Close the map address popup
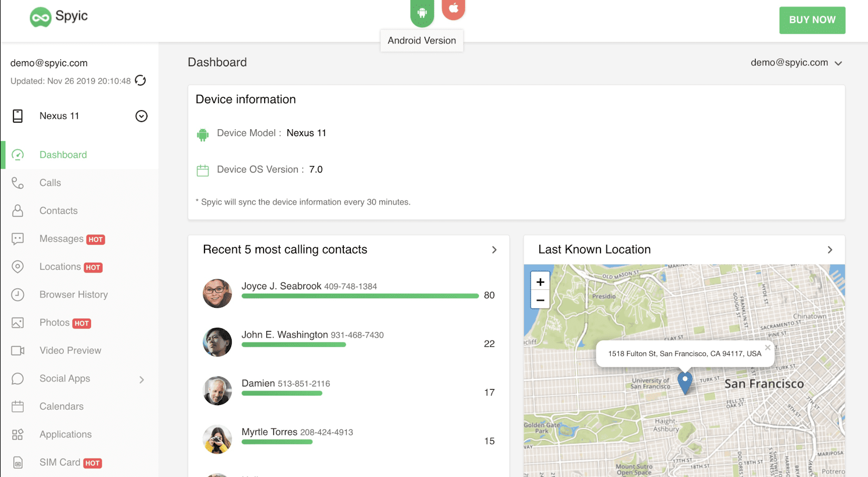 pos(768,347)
